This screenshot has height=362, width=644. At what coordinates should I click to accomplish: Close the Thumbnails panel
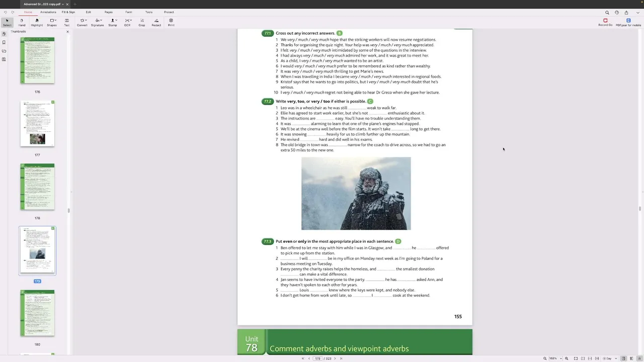tap(67, 32)
